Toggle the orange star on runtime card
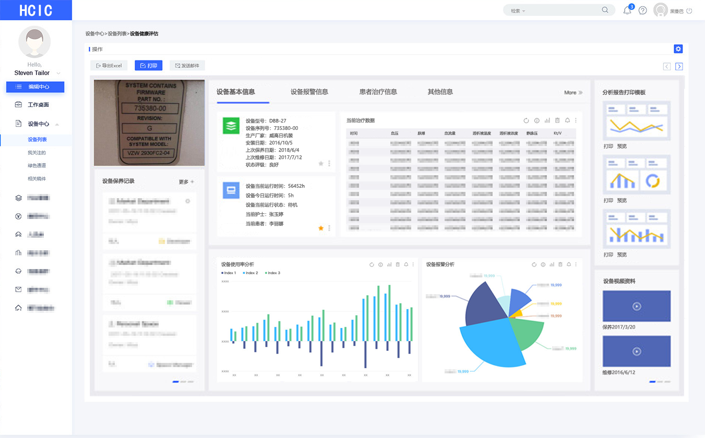The width and height of the screenshot is (705, 438). tap(321, 228)
